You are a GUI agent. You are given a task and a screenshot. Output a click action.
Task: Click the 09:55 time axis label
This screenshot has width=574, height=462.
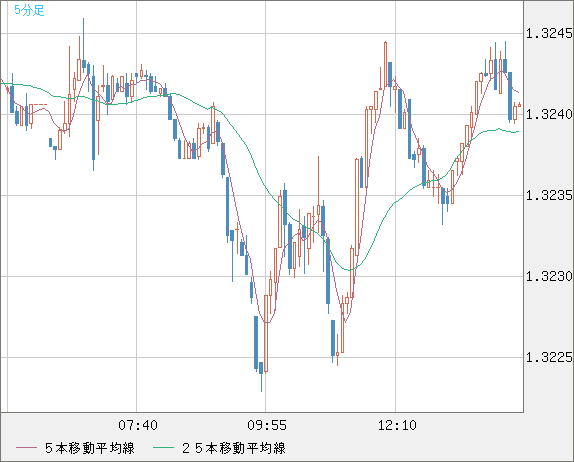(x=267, y=425)
